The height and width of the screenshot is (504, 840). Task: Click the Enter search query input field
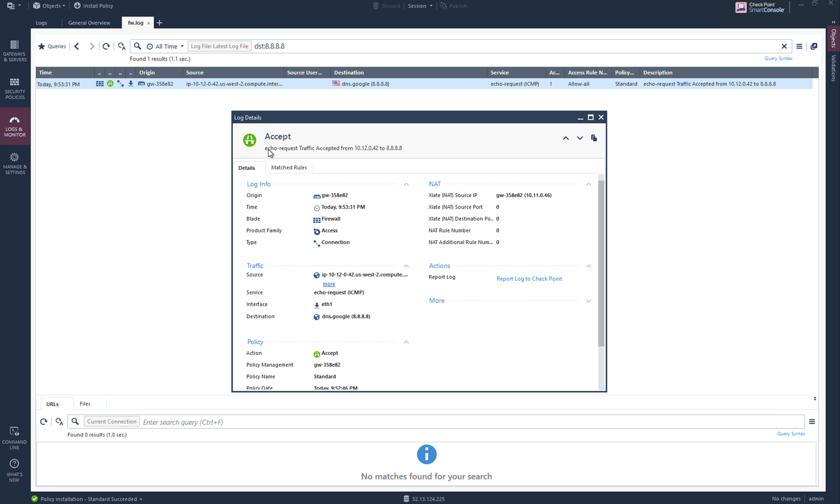tap(235, 422)
